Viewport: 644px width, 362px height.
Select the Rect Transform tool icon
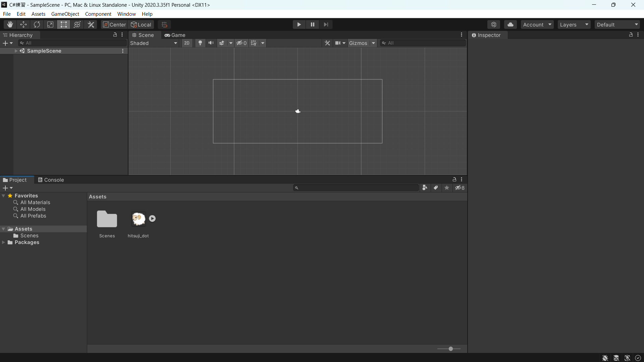coord(64,24)
